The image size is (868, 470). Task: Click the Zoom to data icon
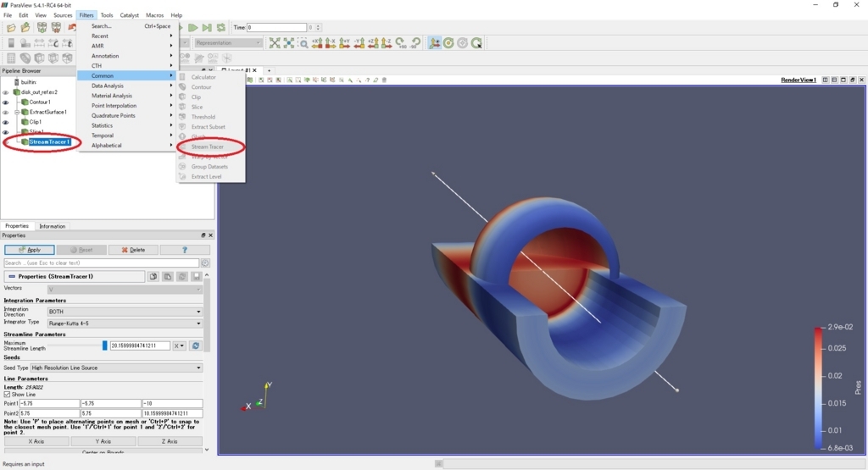click(x=289, y=43)
